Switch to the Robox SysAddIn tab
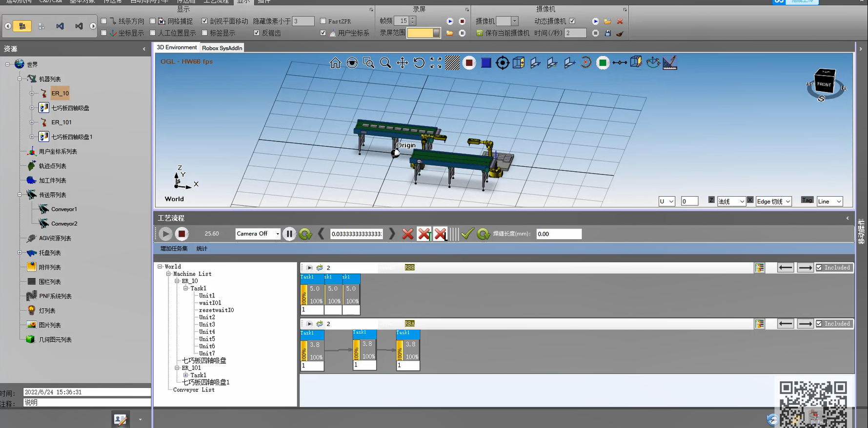The width and height of the screenshot is (868, 428). (222, 48)
